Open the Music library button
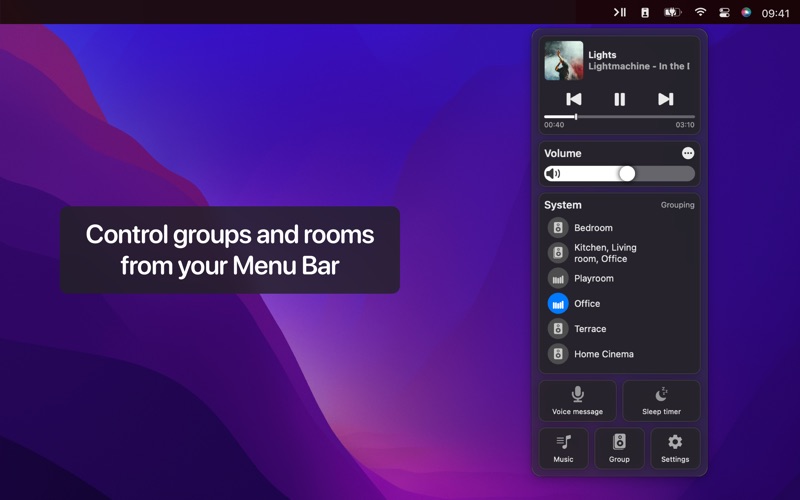 [x=563, y=448]
